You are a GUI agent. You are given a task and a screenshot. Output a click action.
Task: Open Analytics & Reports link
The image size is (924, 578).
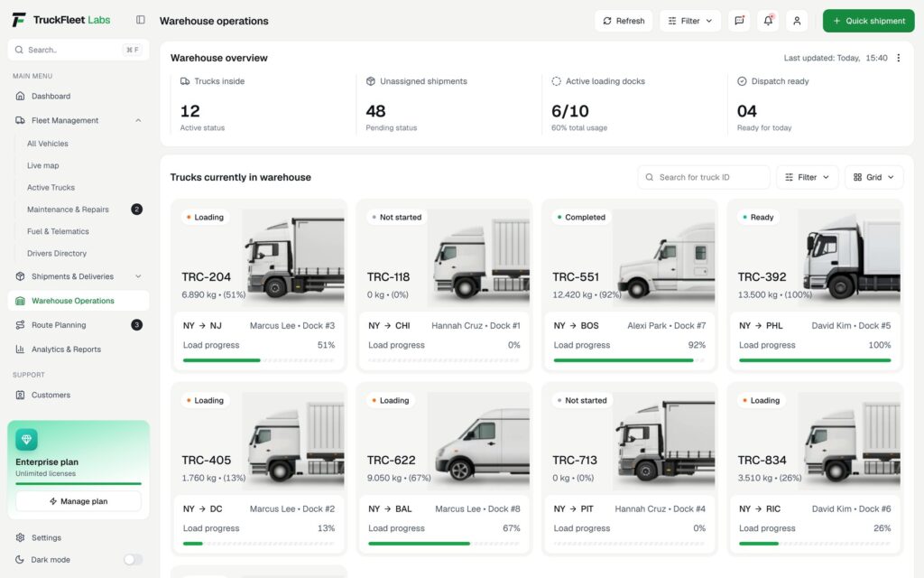[x=66, y=350]
